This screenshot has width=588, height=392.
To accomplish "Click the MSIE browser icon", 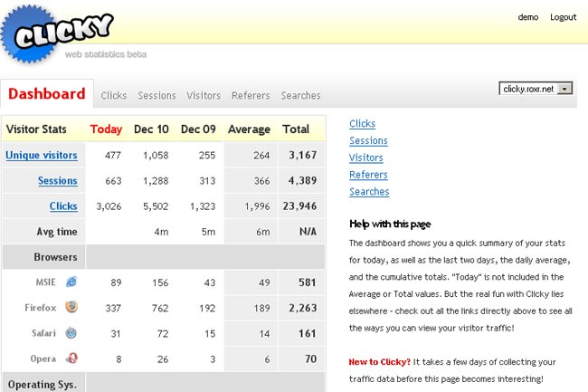I will tap(71, 282).
